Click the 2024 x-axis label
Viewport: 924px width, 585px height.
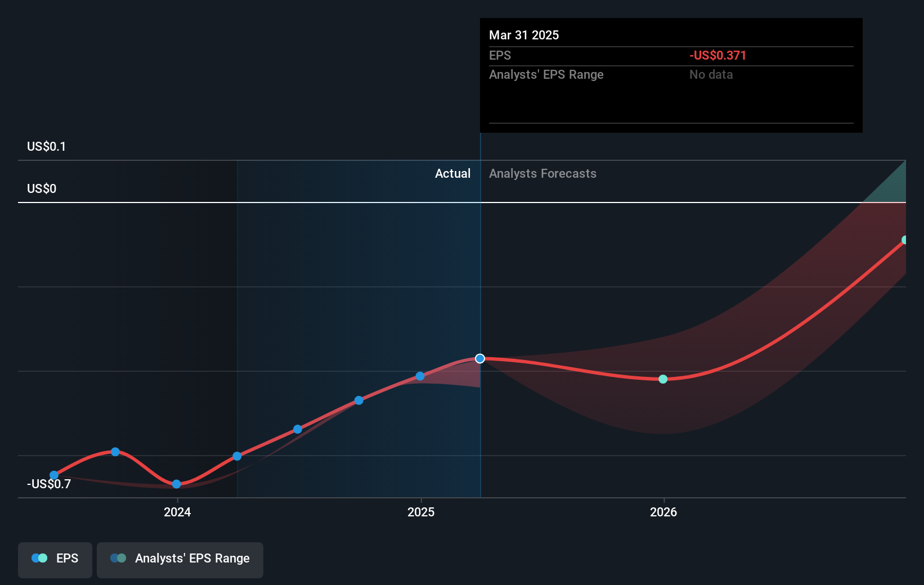point(177,512)
